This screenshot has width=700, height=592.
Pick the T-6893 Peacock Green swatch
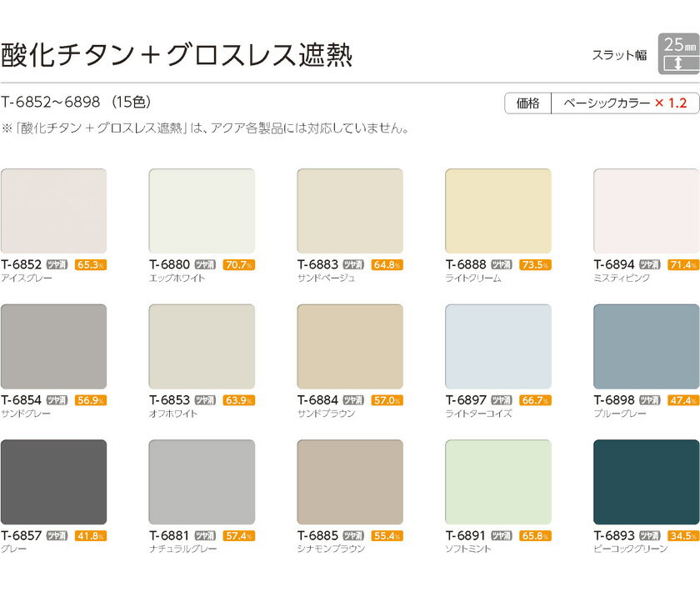(646, 482)
